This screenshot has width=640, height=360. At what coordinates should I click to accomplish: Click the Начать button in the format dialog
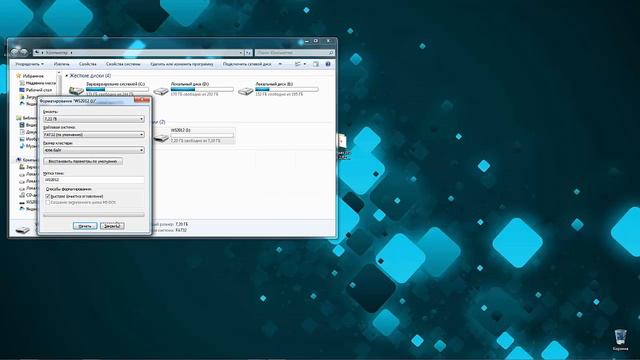[x=85, y=226]
